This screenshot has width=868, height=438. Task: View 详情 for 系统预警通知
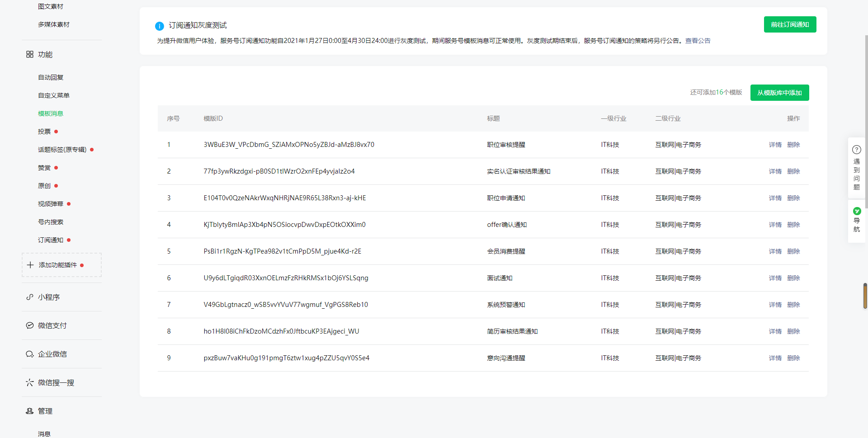tap(775, 305)
